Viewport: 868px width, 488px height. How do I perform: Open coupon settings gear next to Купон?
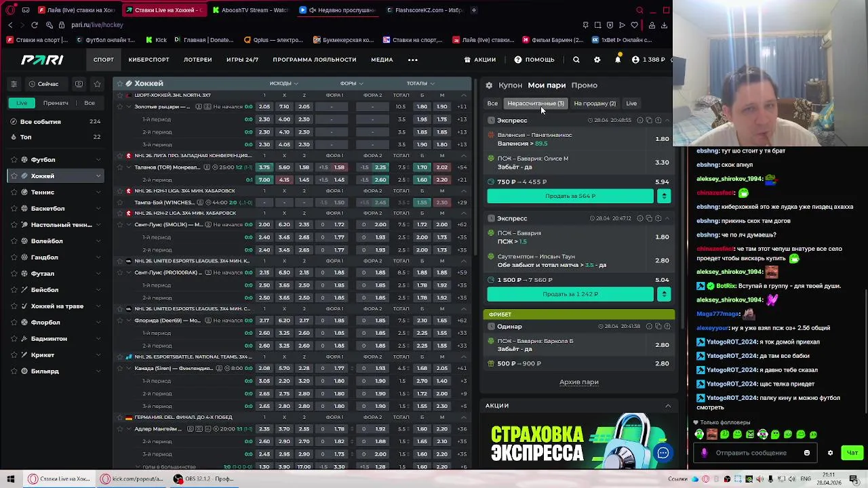[x=489, y=85]
